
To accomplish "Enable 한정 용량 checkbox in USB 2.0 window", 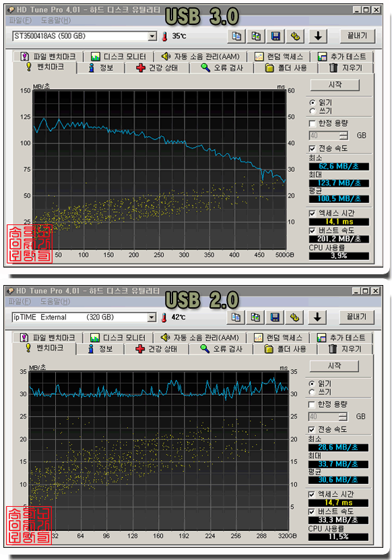I will [312, 404].
